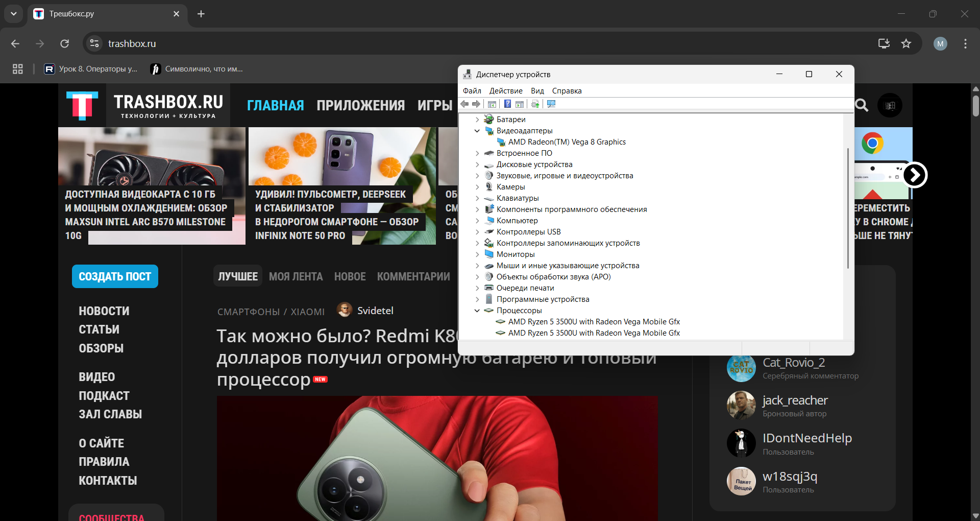The width and height of the screenshot is (980, 521).
Task: Close the Трешбокс.ру tab
Action: point(177,14)
